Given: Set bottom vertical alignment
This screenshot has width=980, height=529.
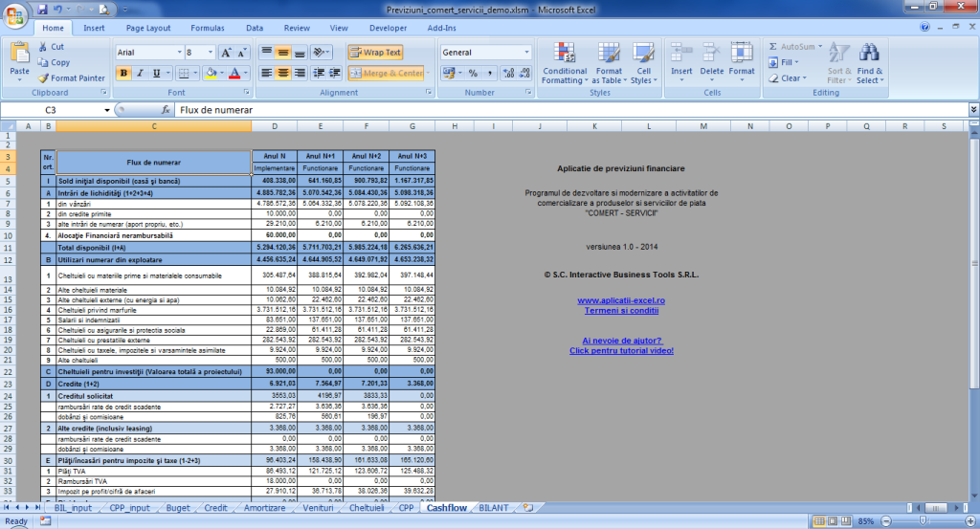Looking at the screenshot, I should [300, 52].
